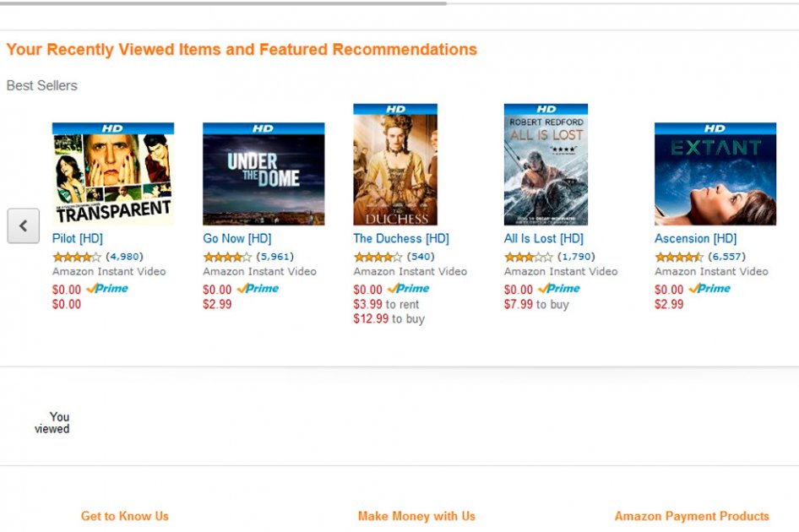This screenshot has width=799, height=532.
Task: Open the Transparent poster thumbnail
Action: click(113, 174)
